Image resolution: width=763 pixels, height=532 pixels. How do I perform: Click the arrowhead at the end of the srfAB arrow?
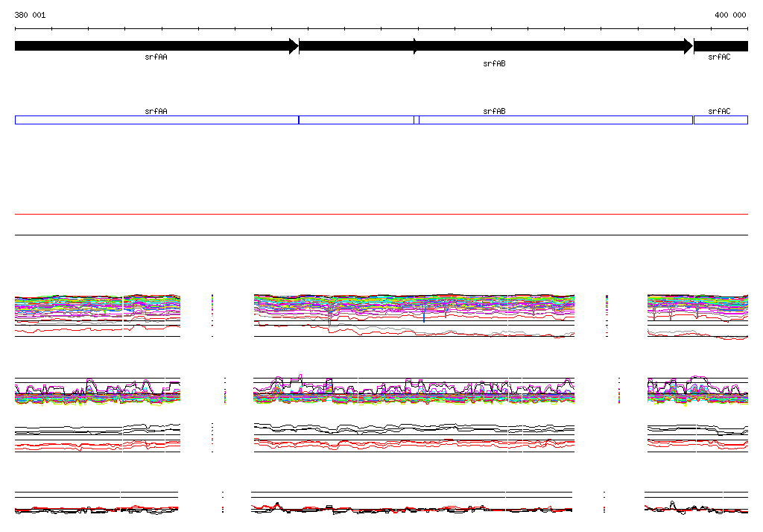click(688, 46)
